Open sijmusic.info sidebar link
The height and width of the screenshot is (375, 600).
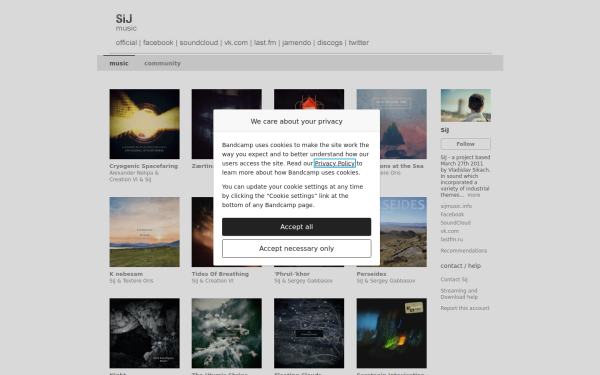point(456,206)
